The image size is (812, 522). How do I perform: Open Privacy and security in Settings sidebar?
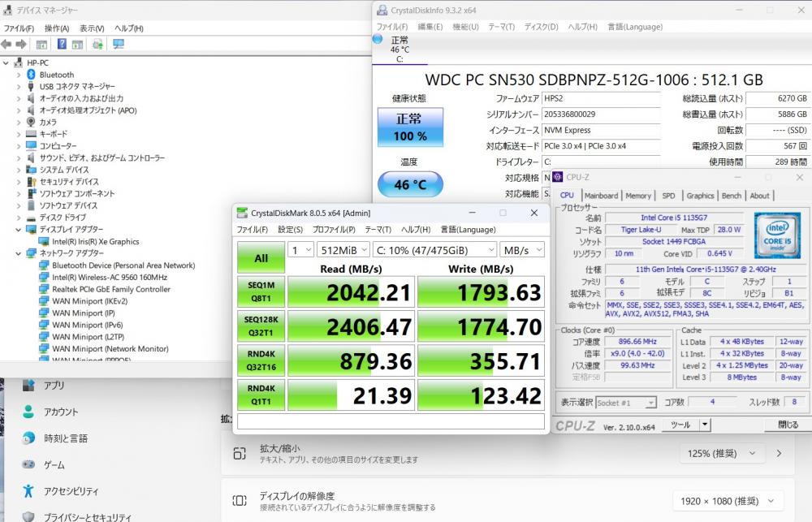coord(87,516)
